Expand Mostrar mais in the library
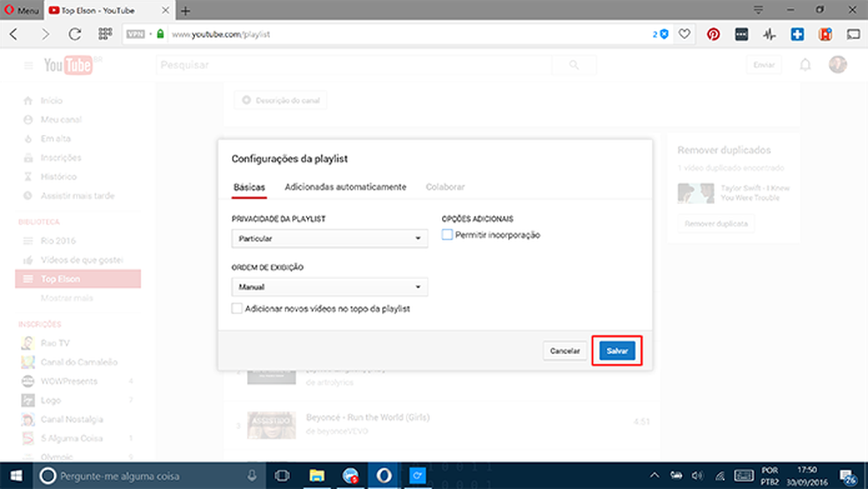 point(67,298)
